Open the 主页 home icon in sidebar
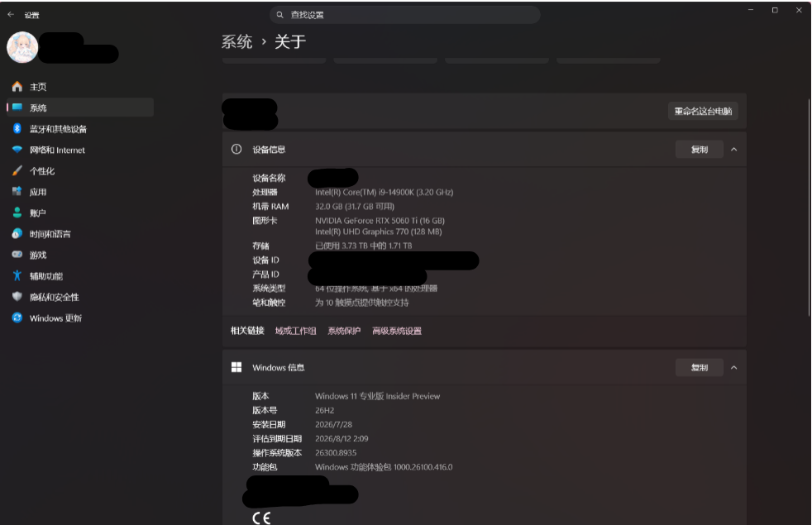The width and height of the screenshot is (812, 525). (17, 87)
